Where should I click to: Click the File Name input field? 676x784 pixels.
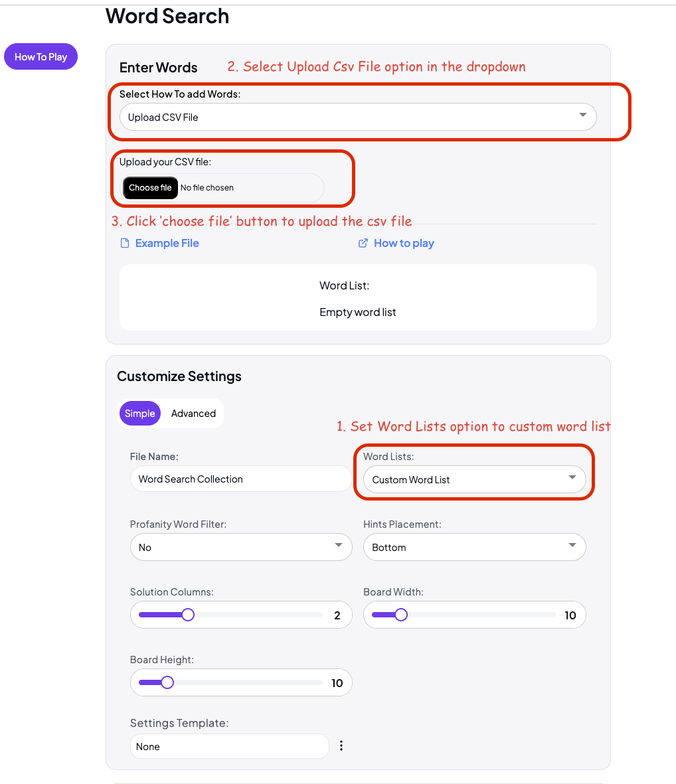(x=241, y=479)
